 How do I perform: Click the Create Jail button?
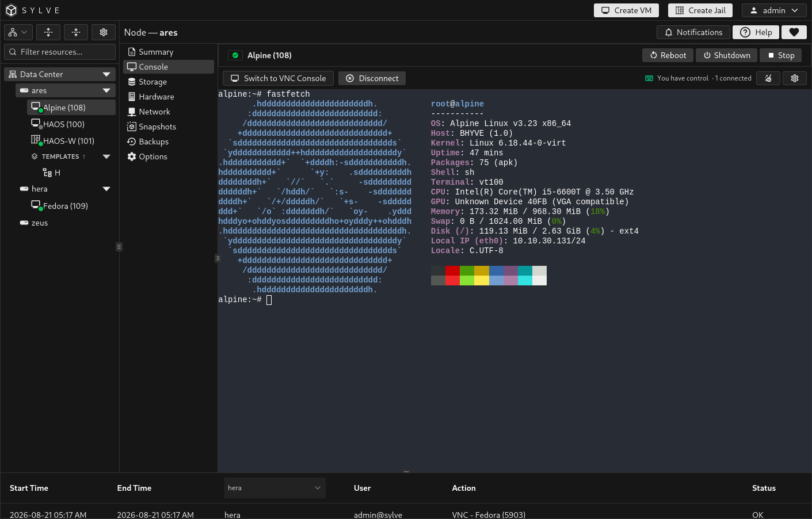[x=700, y=10]
